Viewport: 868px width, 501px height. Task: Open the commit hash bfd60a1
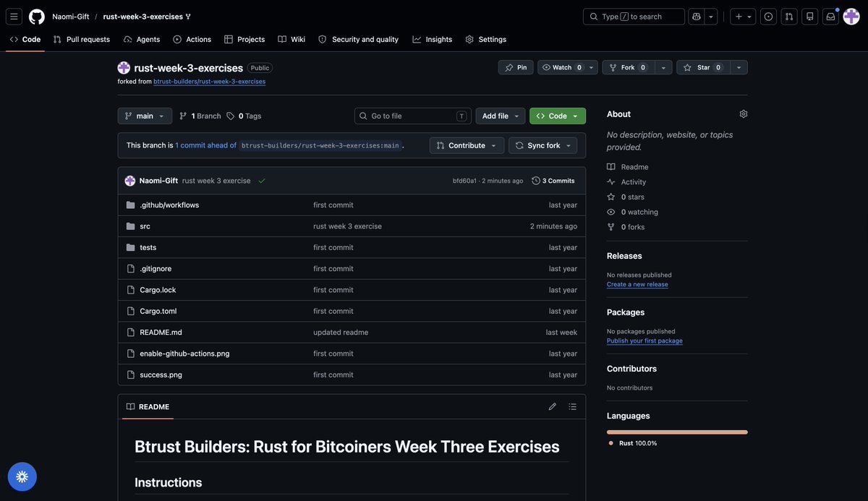(x=464, y=181)
